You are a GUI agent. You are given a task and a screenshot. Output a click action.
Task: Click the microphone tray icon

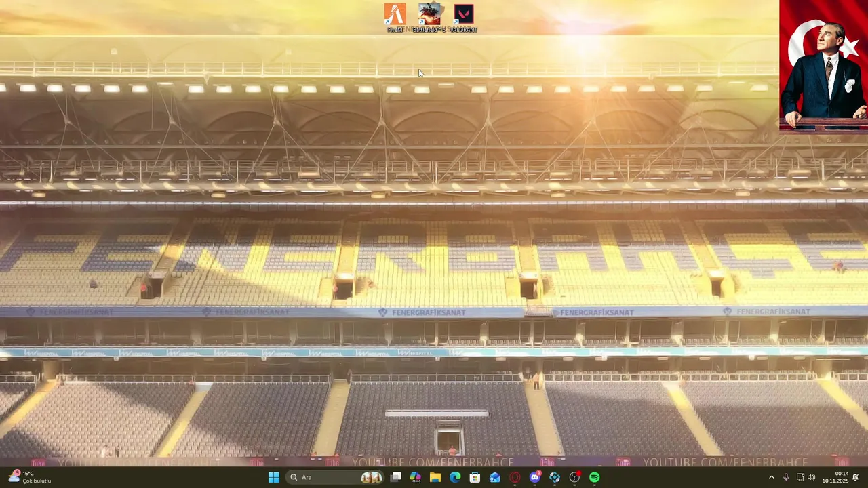[786, 477]
